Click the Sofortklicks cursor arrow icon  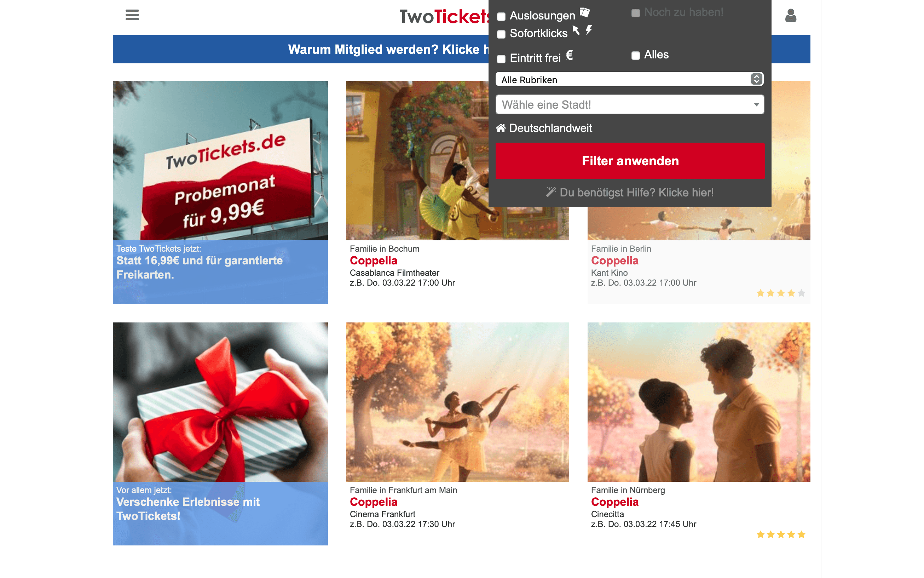576,30
